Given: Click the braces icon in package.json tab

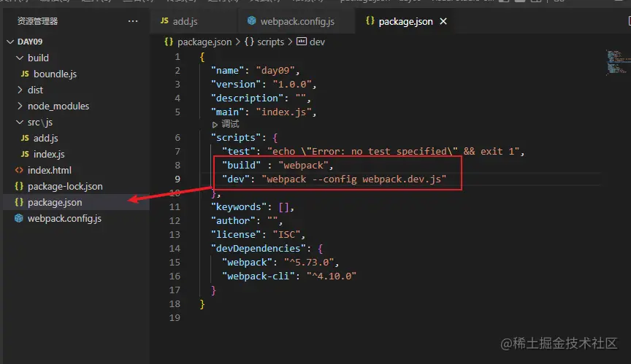Looking at the screenshot, I should click(370, 20).
